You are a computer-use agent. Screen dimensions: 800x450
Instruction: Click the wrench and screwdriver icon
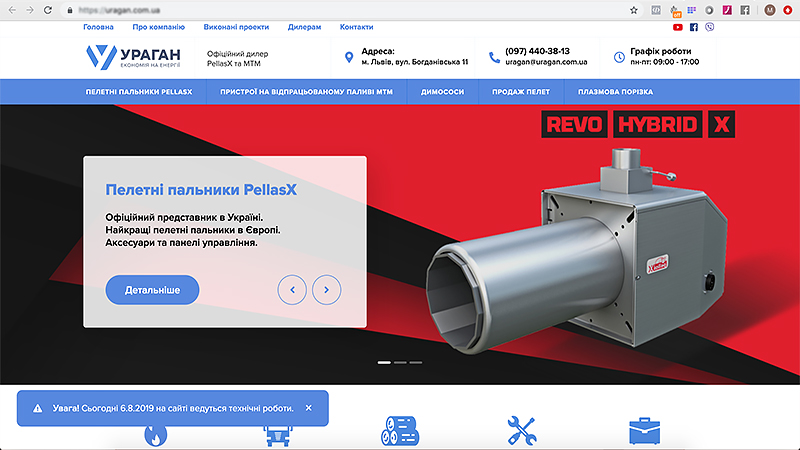522,431
